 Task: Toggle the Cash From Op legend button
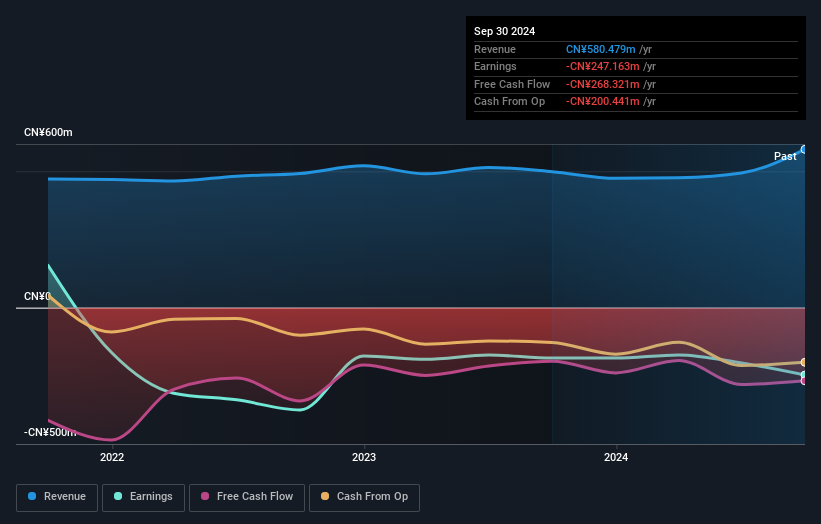coord(364,497)
